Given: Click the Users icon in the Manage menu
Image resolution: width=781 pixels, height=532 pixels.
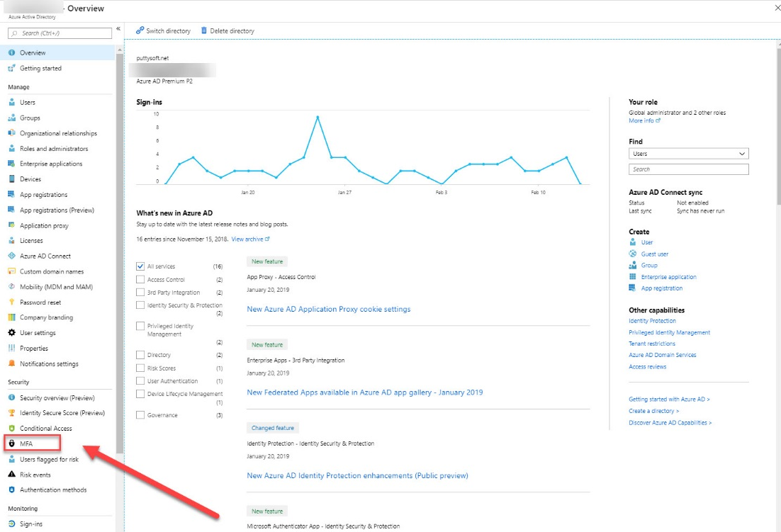Looking at the screenshot, I should pos(12,103).
